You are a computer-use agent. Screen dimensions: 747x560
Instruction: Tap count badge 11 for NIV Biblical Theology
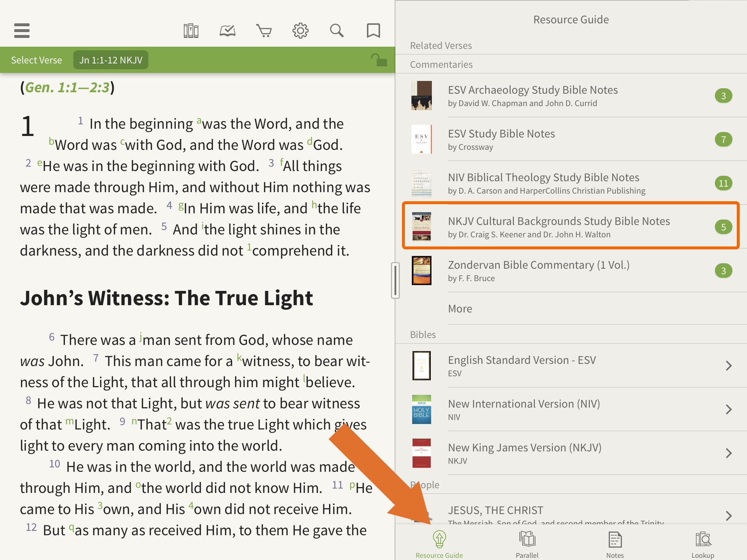pyautogui.click(x=723, y=183)
